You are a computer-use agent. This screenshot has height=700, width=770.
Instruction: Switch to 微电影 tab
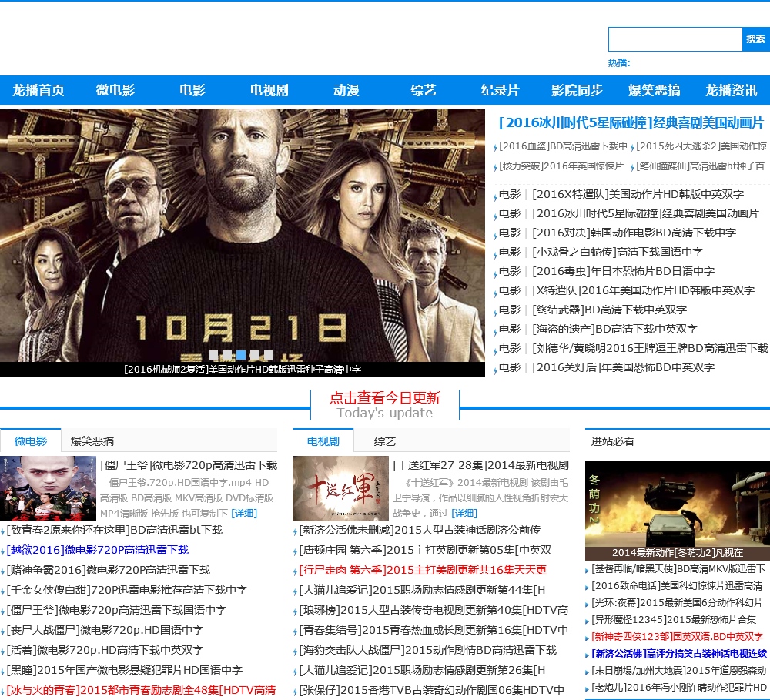pos(31,441)
